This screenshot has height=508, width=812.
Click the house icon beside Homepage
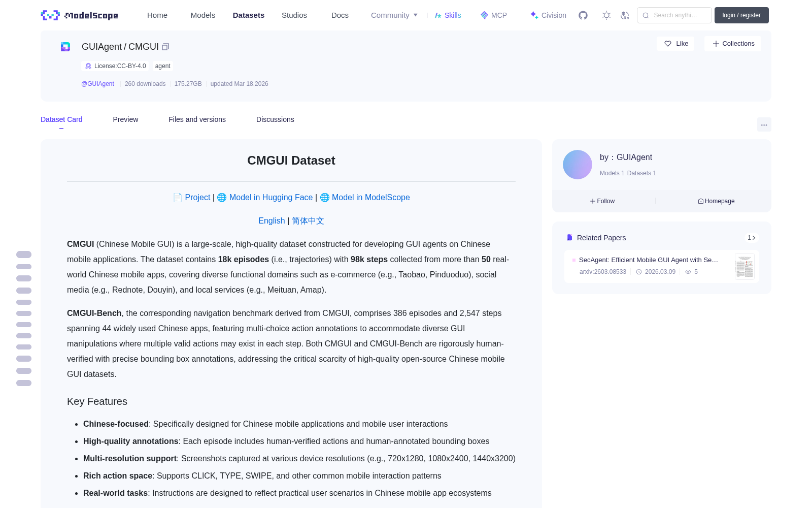(701, 201)
